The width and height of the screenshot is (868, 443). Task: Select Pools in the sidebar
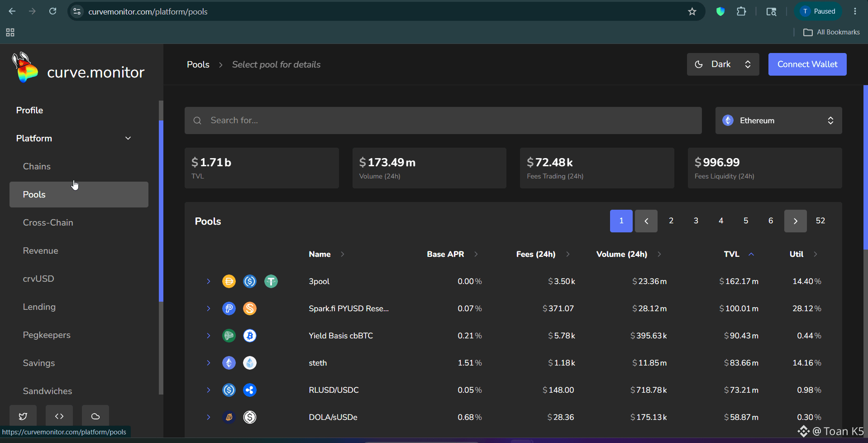point(79,194)
